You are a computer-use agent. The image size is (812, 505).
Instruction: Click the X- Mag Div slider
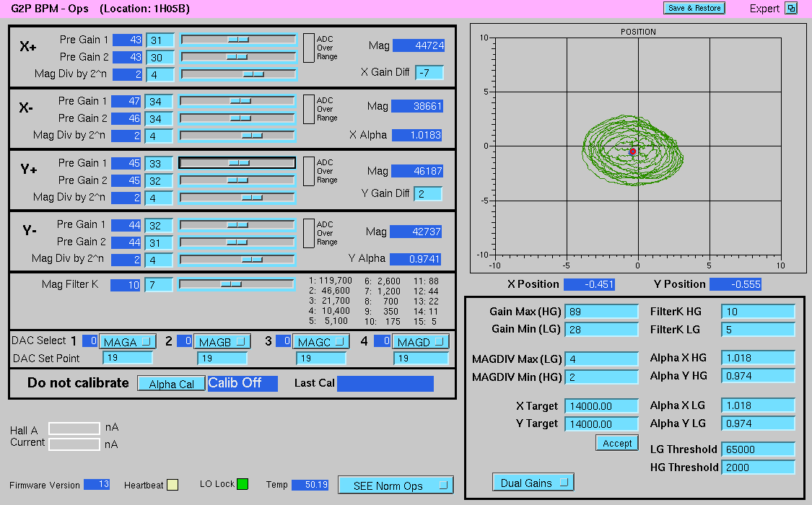tap(237, 136)
